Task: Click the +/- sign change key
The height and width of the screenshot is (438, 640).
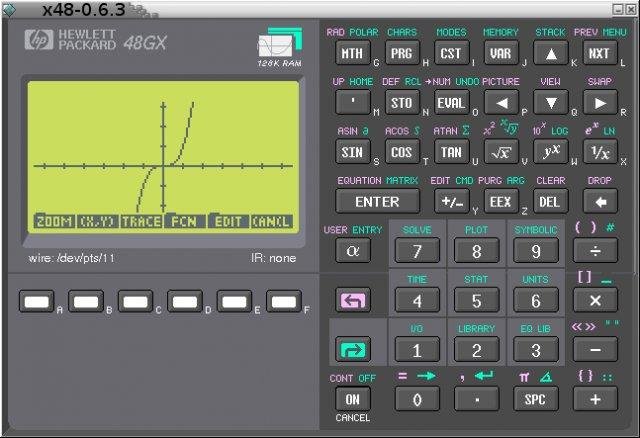Action: point(451,201)
